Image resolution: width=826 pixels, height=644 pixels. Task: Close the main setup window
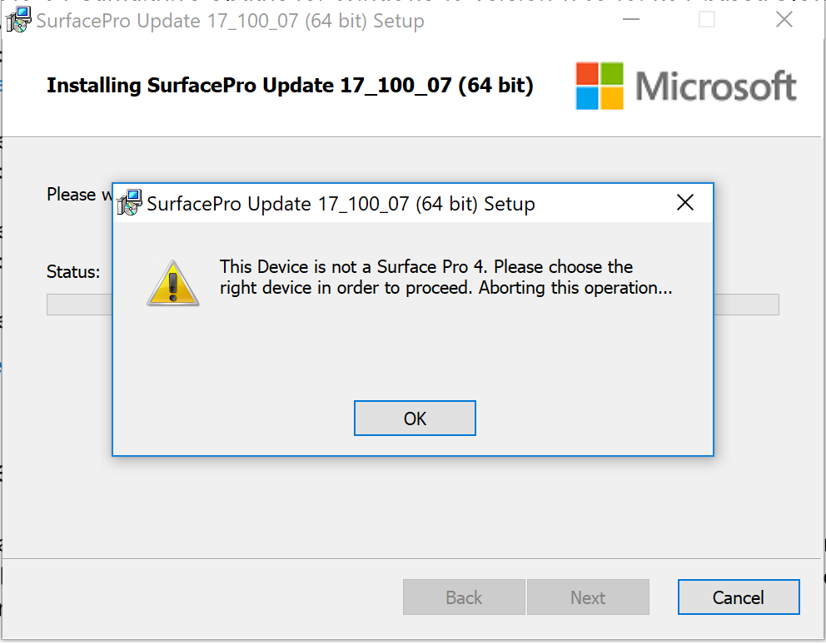[x=784, y=19]
